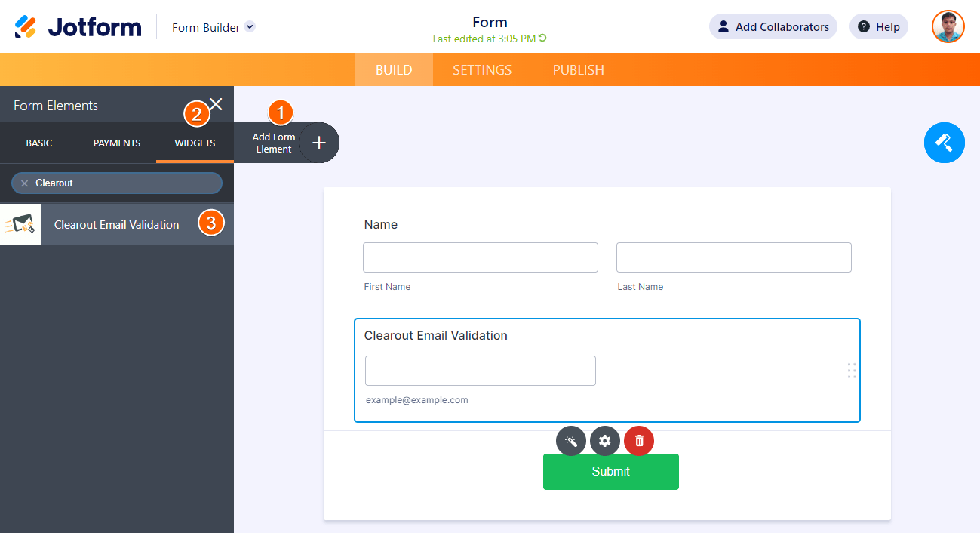Click the Clearout Email Validation widget icon
980x533 pixels.
[x=20, y=224]
